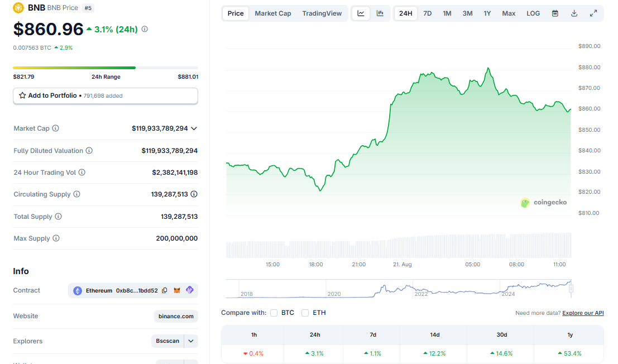Switch to Market Cap tab
The image size is (618, 364).
click(x=273, y=13)
